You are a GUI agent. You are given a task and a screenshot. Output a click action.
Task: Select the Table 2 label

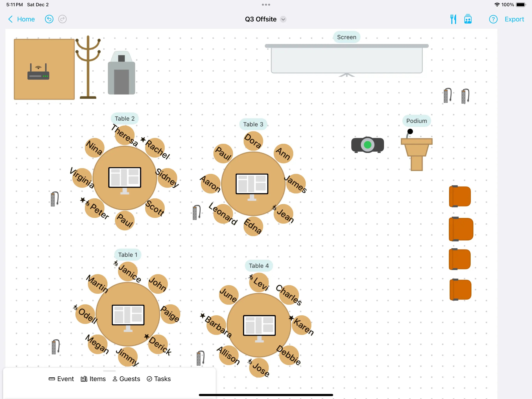[125, 118]
